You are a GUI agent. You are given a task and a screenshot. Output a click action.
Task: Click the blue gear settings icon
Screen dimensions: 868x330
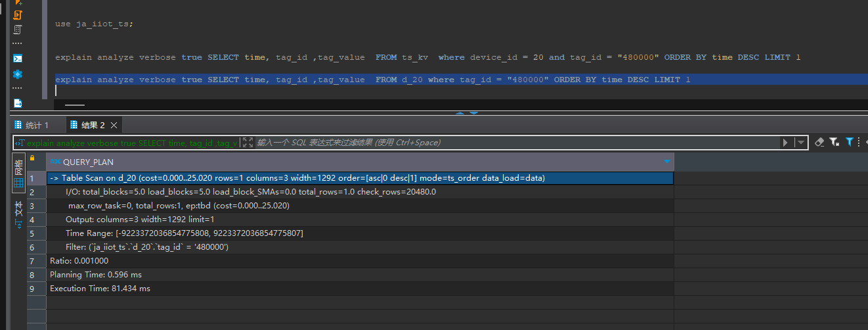click(18, 74)
